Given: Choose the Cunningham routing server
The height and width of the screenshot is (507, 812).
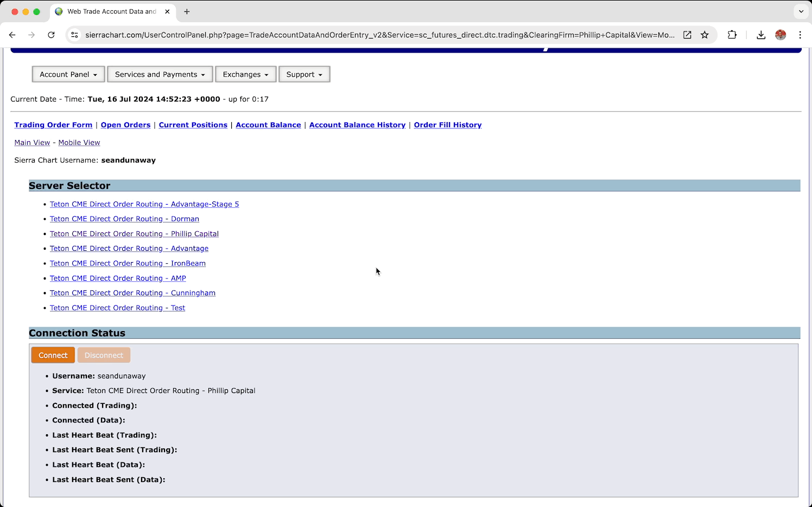Looking at the screenshot, I should point(132,293).
